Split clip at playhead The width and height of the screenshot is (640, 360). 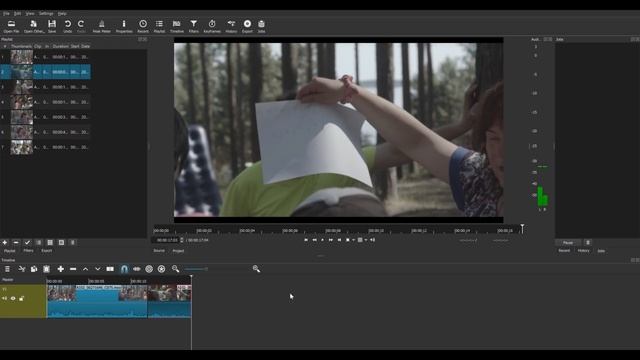(110, 269)
